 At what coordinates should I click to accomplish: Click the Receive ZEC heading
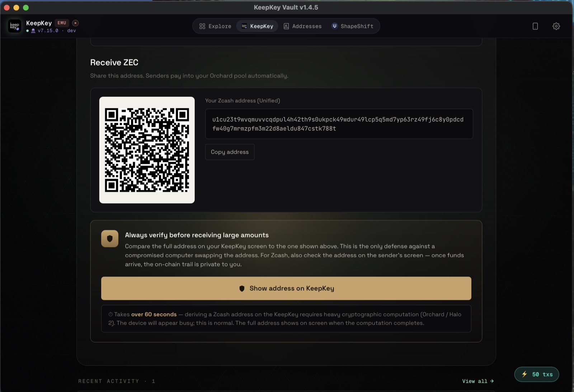coord(114,62)
